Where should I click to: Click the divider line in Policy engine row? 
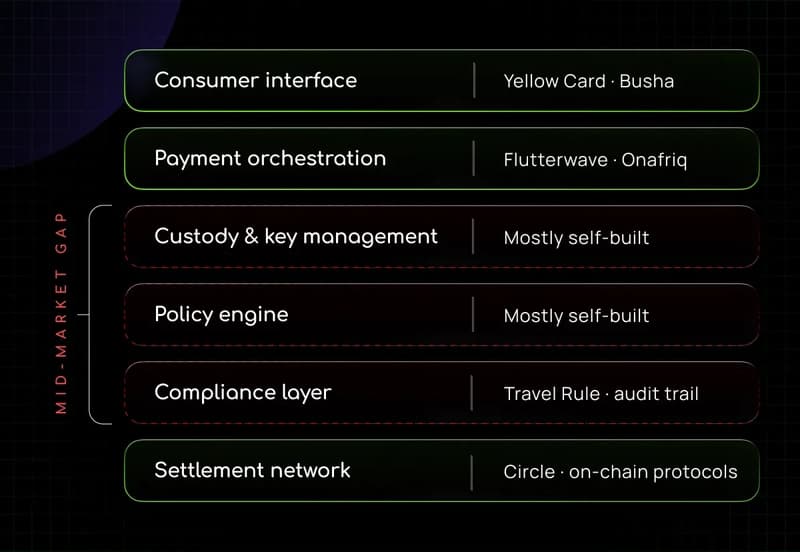point(472,315)
